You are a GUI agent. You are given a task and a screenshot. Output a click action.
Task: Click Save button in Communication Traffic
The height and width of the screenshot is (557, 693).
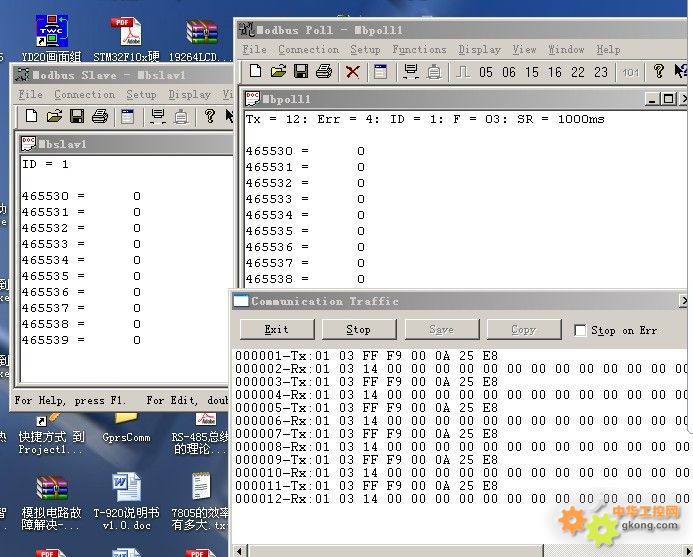pyautogui.click(x=442, y=330)
